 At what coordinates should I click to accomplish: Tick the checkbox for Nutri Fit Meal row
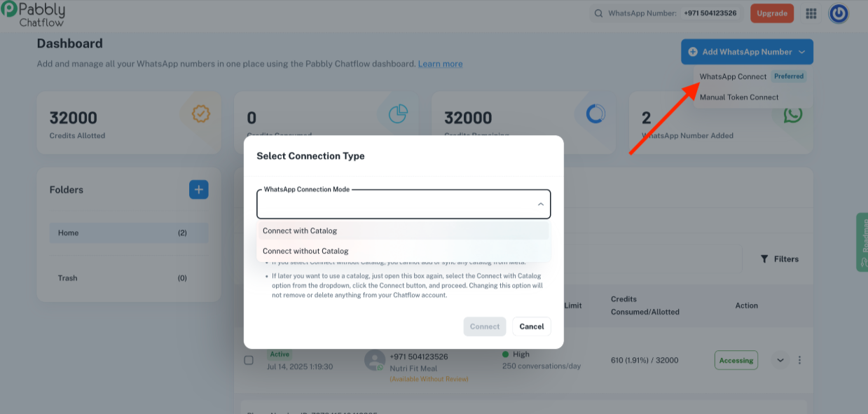click(249, 360)
